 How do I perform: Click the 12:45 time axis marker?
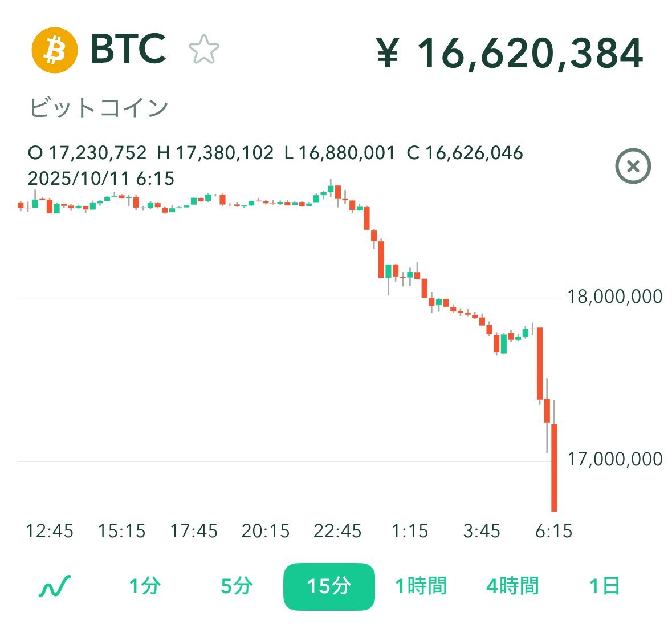click(x=50, y=532)
